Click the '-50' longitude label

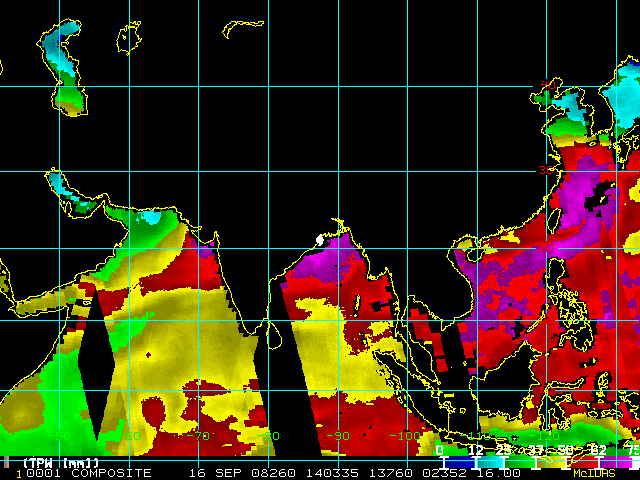pos(60,436)
